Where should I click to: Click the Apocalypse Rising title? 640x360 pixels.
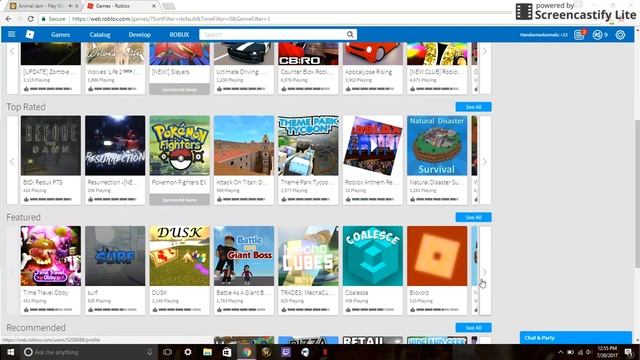coord(368,72)
